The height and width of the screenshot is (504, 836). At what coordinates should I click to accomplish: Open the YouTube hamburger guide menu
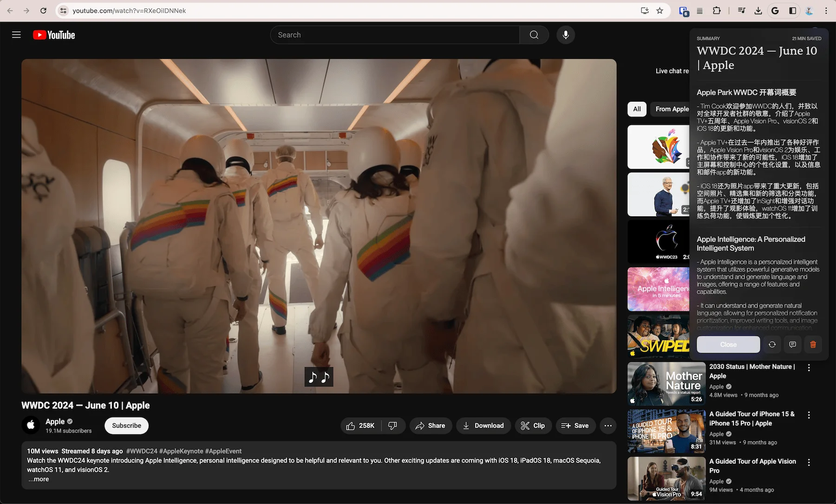click(16, 35)
